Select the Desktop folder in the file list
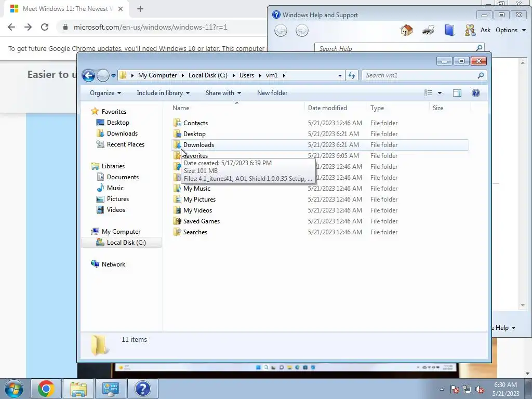532x399 pixels. 194,134
